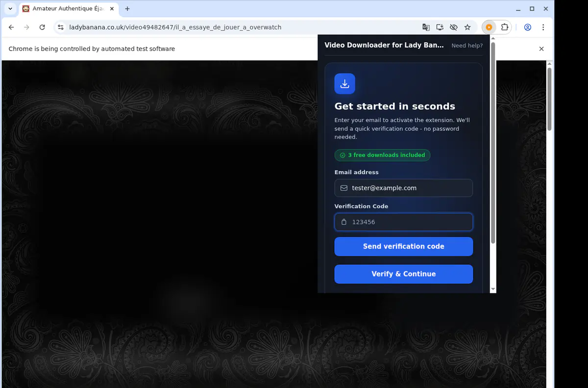
Task: Click the crossed-eye tracking protection icon
Action: [x=454, y=27]
